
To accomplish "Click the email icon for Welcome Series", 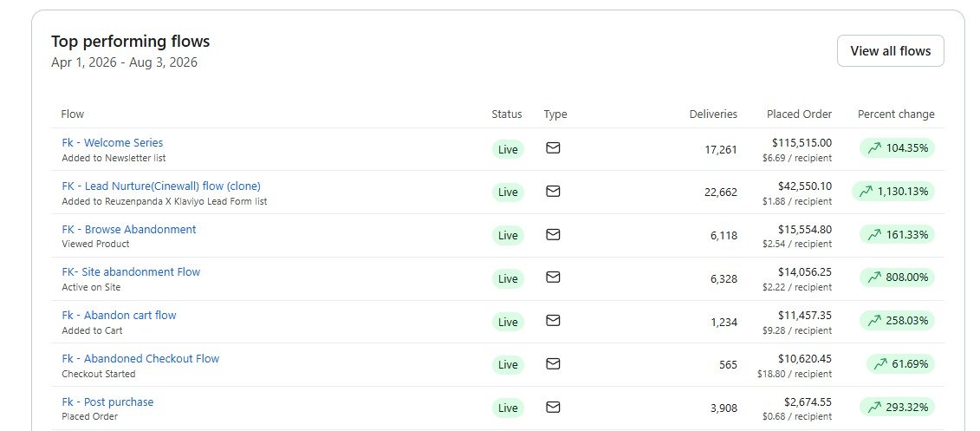I will coord(553,148).
